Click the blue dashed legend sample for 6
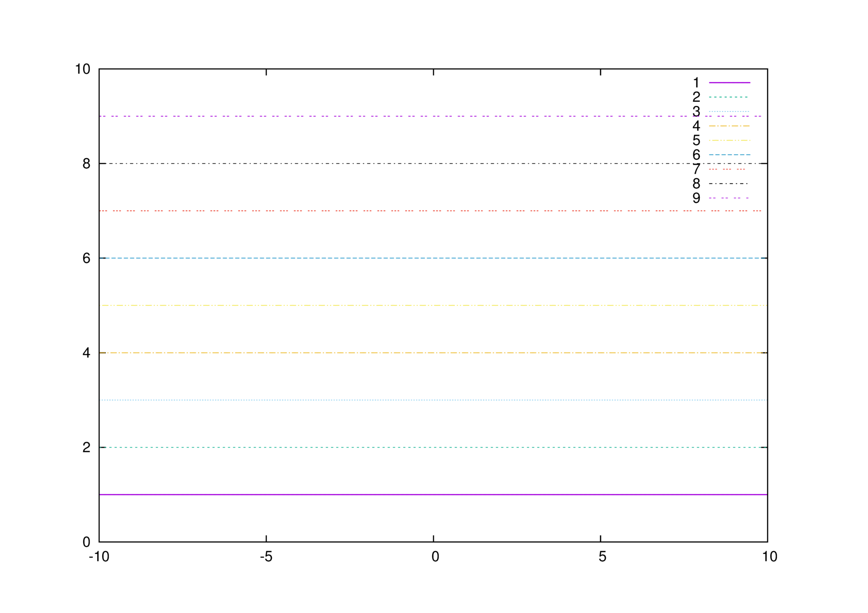Viewport: 868px width, 613px height. 729,155
